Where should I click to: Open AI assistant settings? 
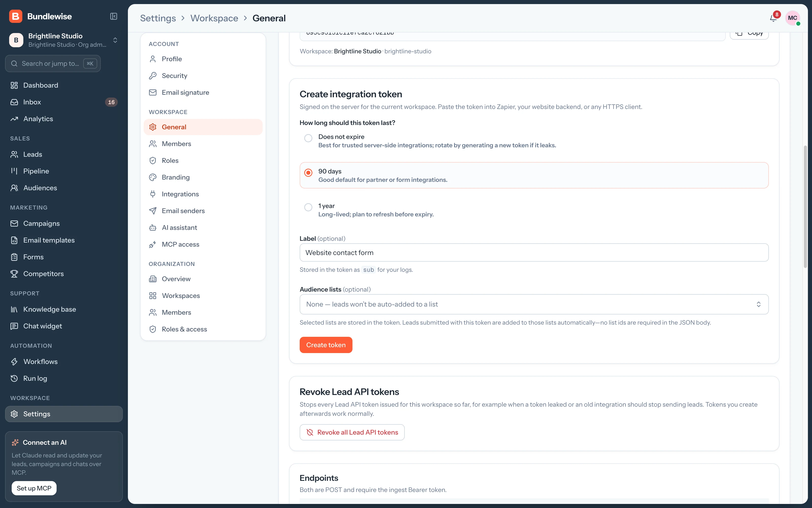tap(203, 228)
